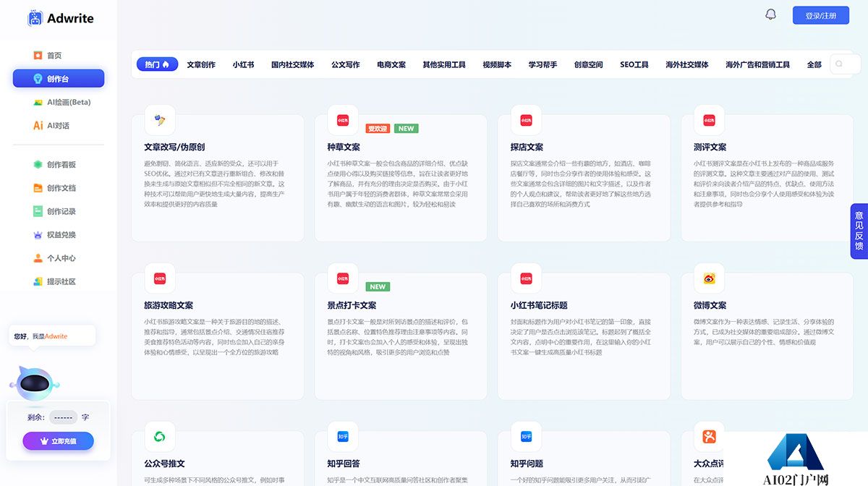Open the 旅游攻略文案 card title
Viewport: 868px width, 486px height.
(x=169, y=305)
